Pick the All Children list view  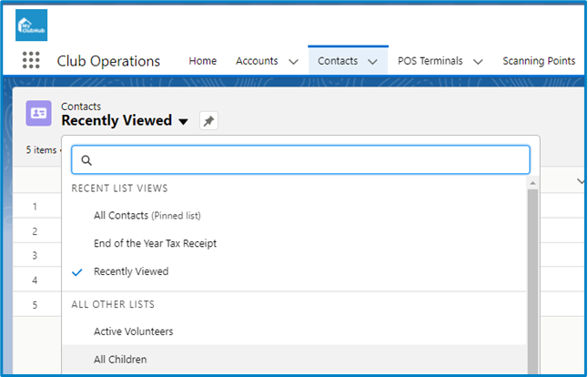(120, 360)
